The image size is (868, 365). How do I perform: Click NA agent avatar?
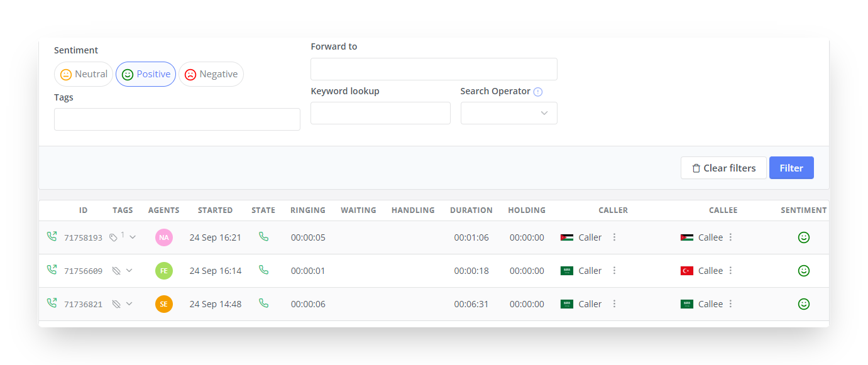click(163, 237)
